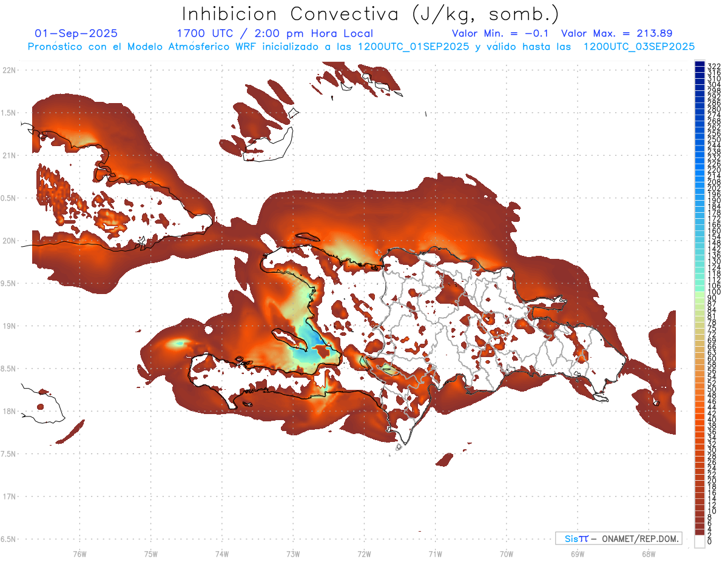The image size is (728, 562).
Task: Click the color bar value "100"
Action: point(714,292)
